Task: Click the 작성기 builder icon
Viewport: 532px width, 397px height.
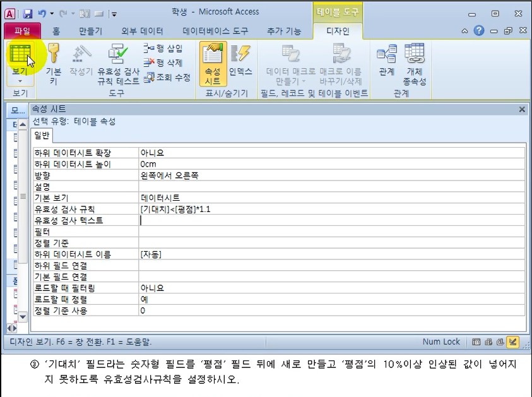Action: [x=81, y=61]
